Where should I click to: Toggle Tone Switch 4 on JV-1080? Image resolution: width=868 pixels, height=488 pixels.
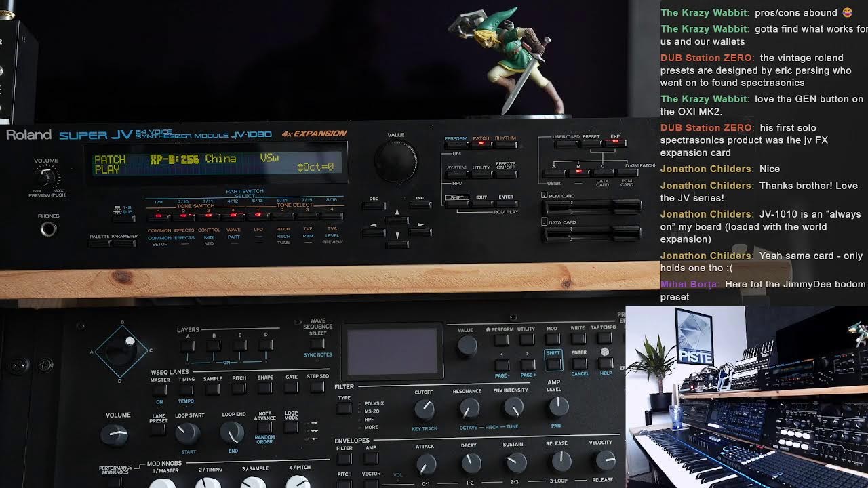pos(233,216)
